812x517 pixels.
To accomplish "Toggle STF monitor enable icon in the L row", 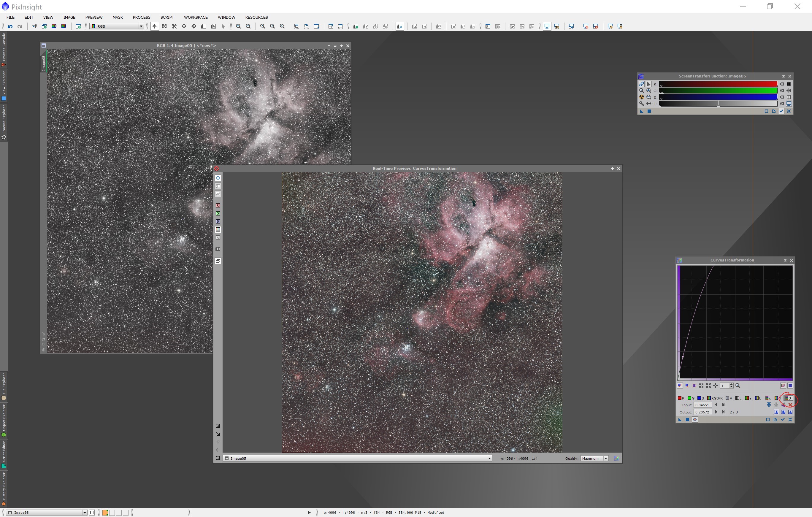I will (x=789, y=104).
